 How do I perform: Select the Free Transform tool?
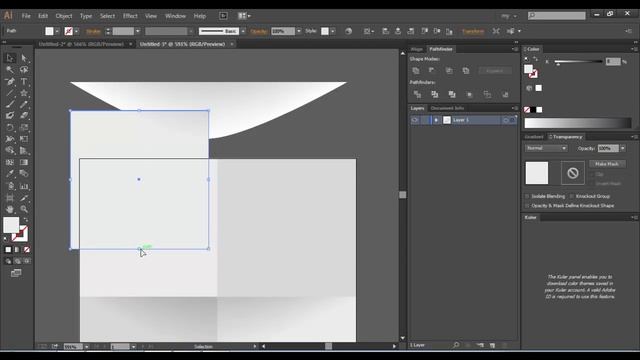[x=24, y=139]
